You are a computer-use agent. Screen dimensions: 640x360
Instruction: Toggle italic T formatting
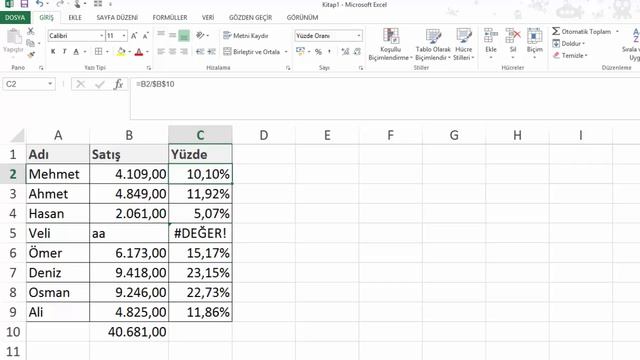pyautogui.click(x=64, y=51)
